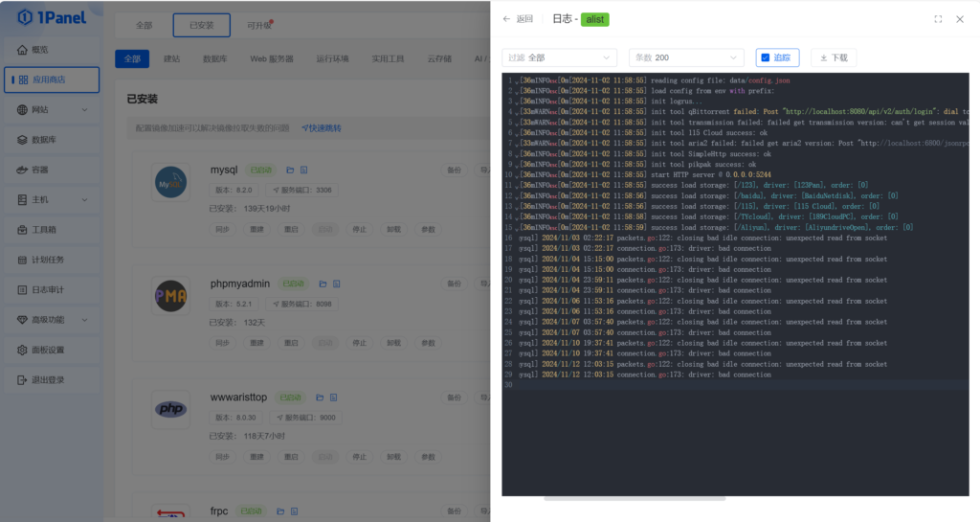Open the 过滤 全部 filter dropdown
The image size is (980, 522).
point(559,57)
